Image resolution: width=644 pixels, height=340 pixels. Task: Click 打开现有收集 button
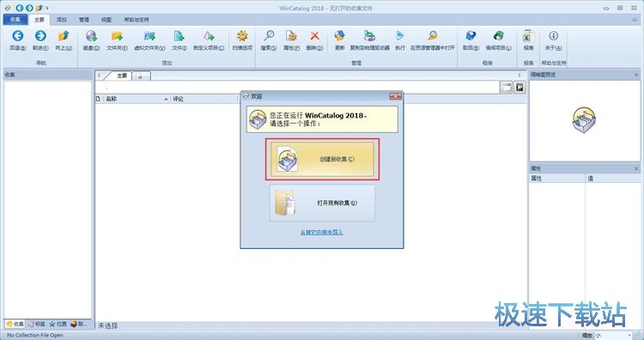(x=322, y=203)
